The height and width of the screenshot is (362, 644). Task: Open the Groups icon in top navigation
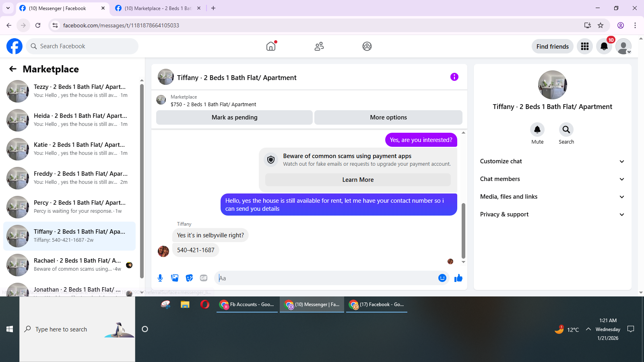click(367, 46)
